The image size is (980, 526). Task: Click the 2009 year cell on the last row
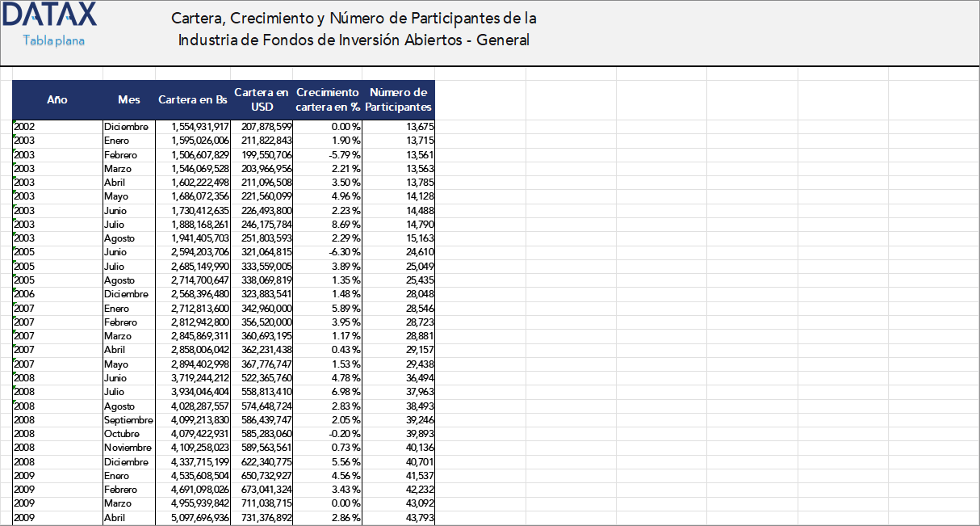click(x=24, y=517)
